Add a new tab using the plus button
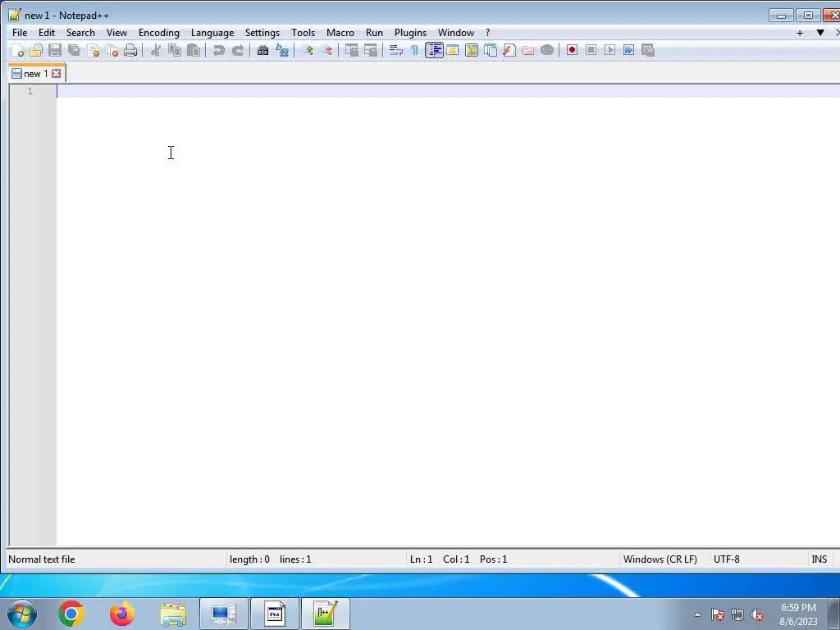 (x=800, y=33)
